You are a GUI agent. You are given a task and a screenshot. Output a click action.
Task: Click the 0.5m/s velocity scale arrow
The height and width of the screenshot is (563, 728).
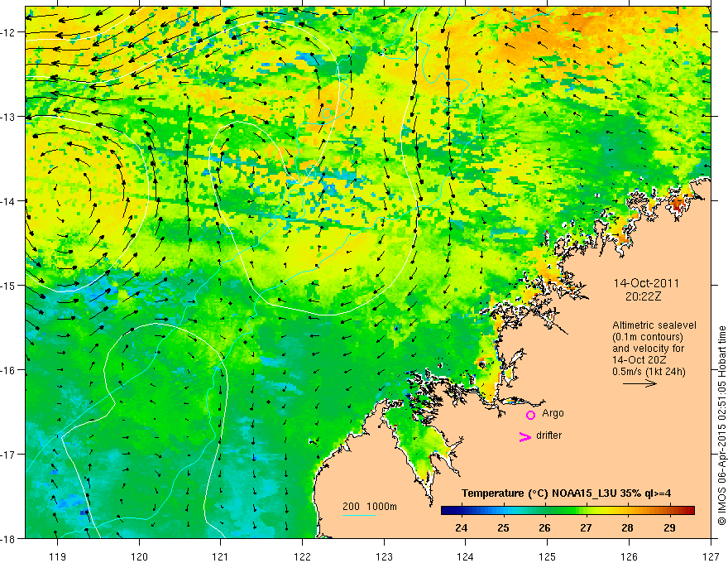coord(639,383)
